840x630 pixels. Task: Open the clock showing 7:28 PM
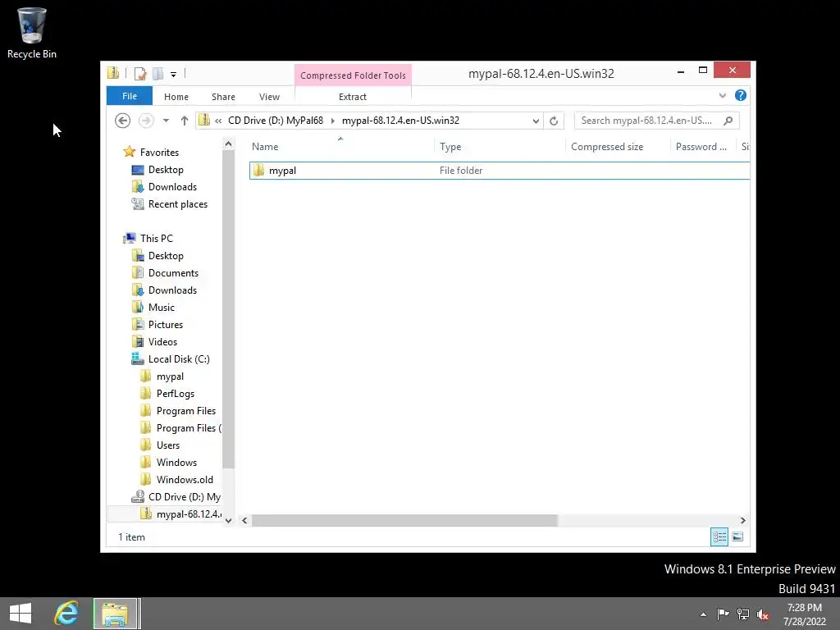click(x=805, y=614)
